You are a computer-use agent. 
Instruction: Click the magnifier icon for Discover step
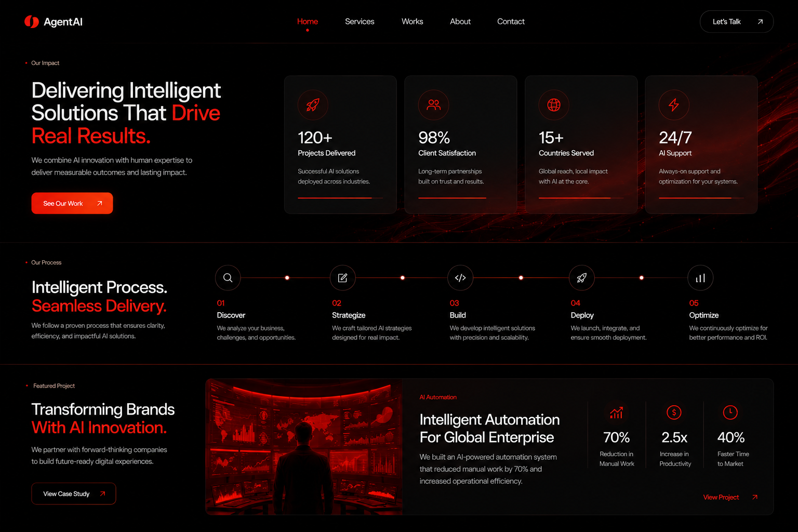pos(228,278)
